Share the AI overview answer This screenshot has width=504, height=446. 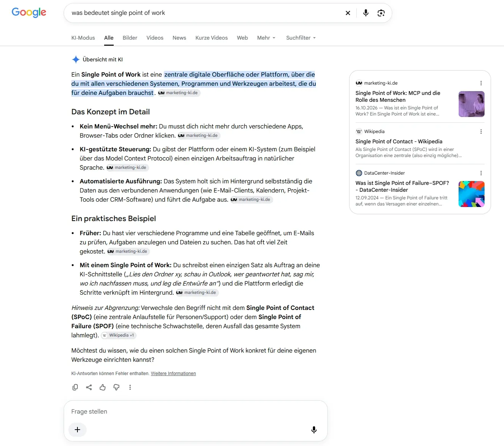[x=89, y=387]
